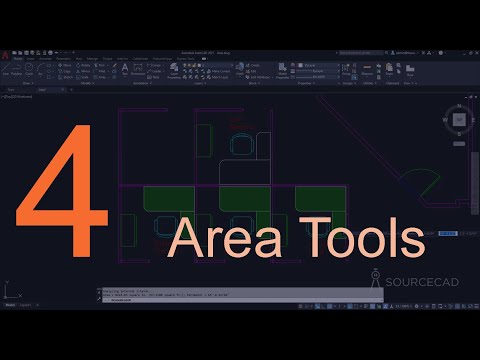Activate the Rotate command
This screenshot has height=360, width=480.
[83, 65]
